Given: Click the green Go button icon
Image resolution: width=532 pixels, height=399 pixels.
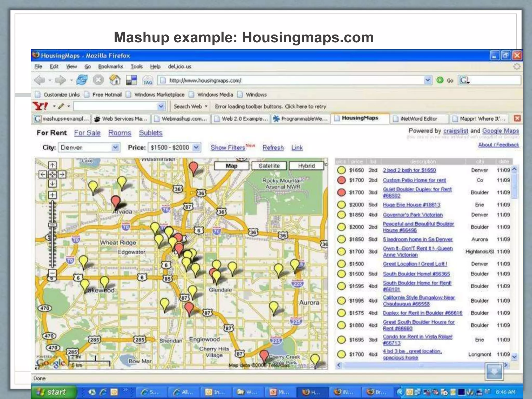Looking at the screenshot, I should pos(440,80).
